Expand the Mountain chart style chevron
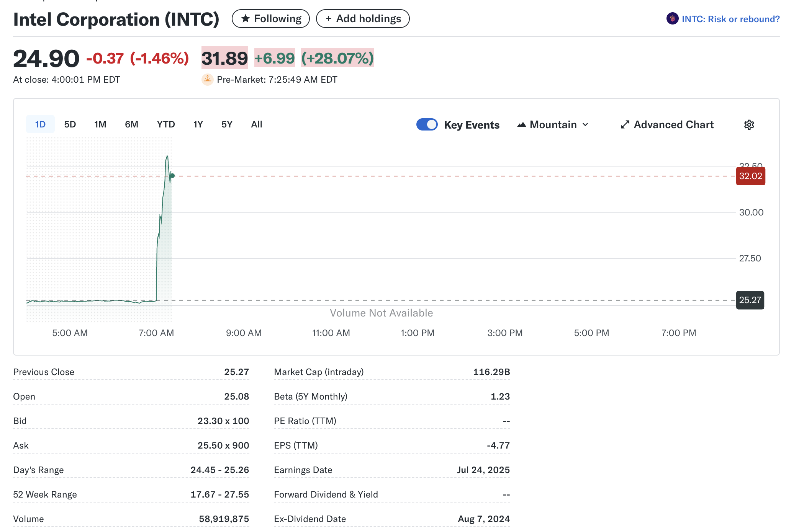This screenshot has width=786, height=532. [x=585, y=125]
